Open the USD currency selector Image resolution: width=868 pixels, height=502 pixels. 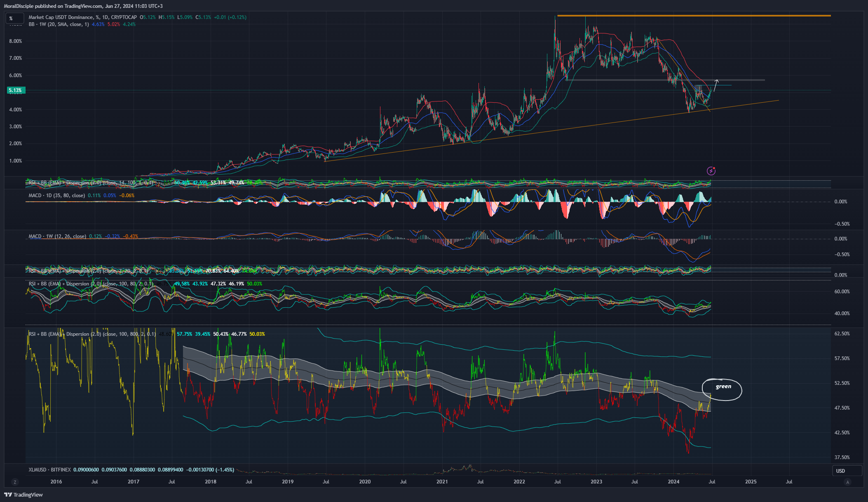[847, 471]
